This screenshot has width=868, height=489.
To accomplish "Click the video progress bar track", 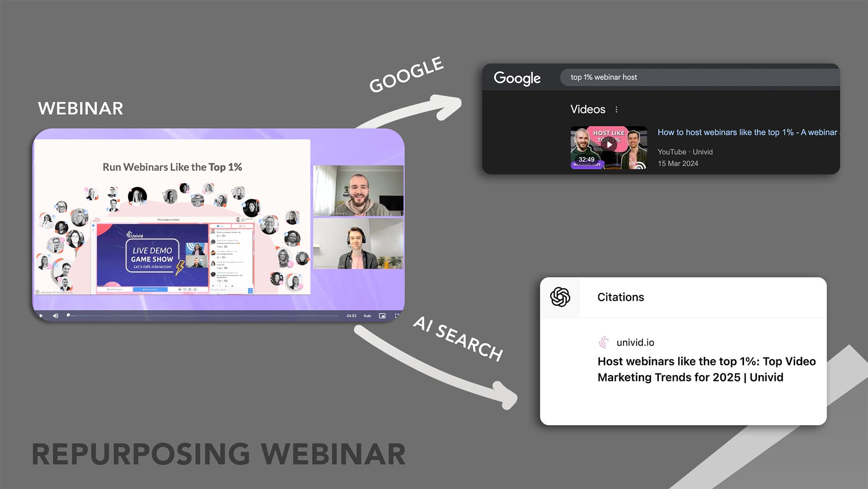I will coord(204,316).
